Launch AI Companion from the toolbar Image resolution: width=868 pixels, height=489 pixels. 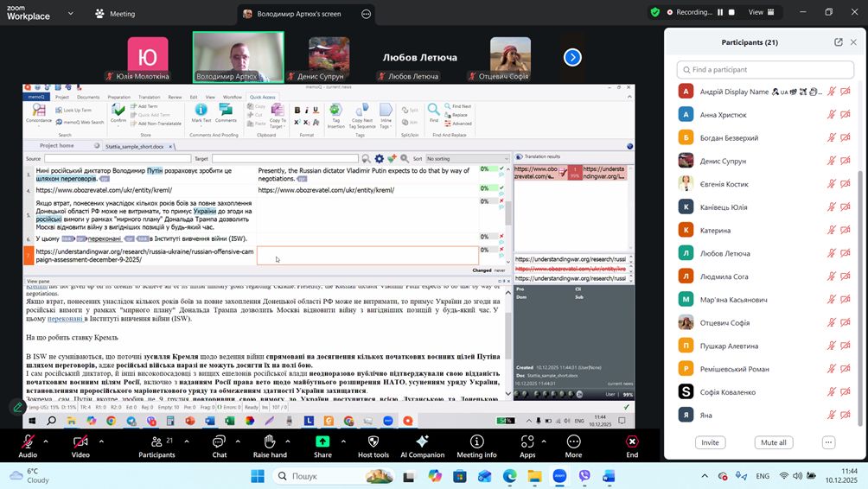tap(424, 441)
